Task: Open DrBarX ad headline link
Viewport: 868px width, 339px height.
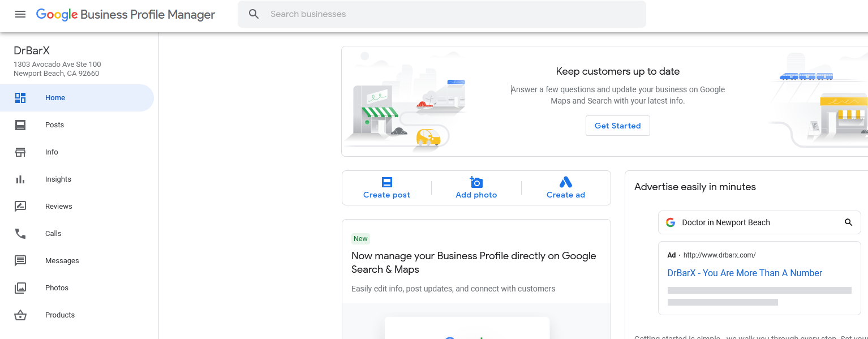Action: click(x=745, y=273)
